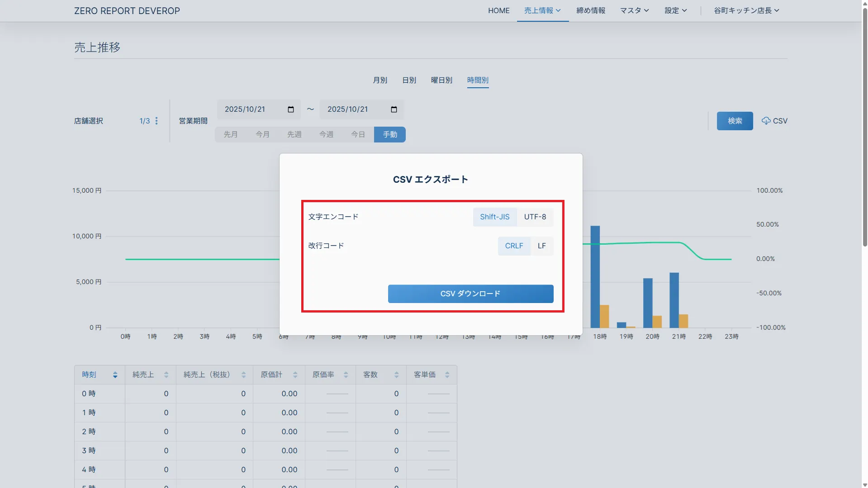Open the end date calendar picker icon
The width and height of the screenshot is (868, 488).
point(394,109)
